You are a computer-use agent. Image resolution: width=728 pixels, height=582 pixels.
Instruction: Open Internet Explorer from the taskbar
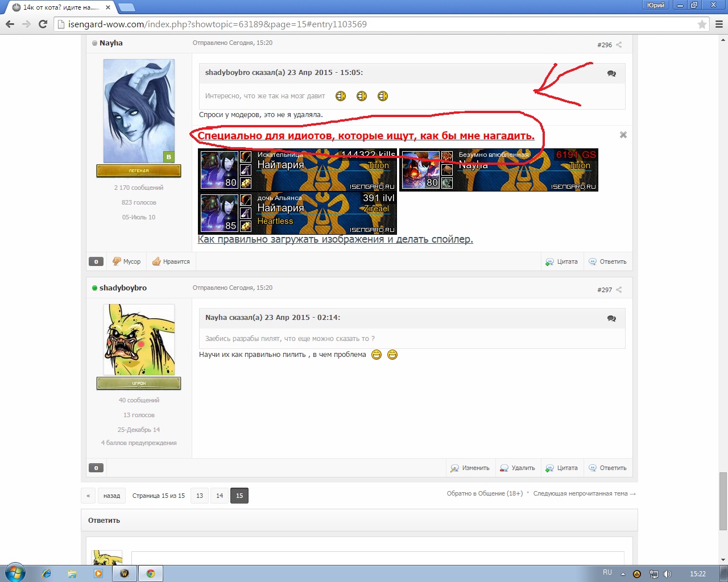(x=47, y=573)
